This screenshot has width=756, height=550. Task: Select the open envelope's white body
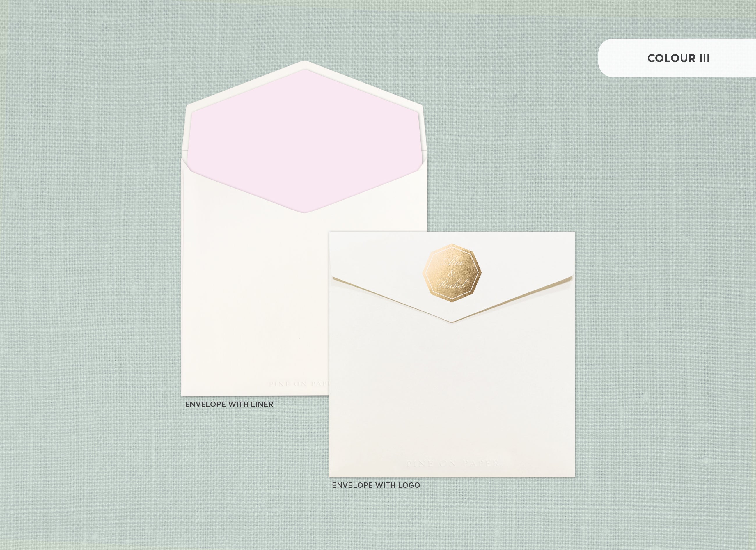[253, 300]
